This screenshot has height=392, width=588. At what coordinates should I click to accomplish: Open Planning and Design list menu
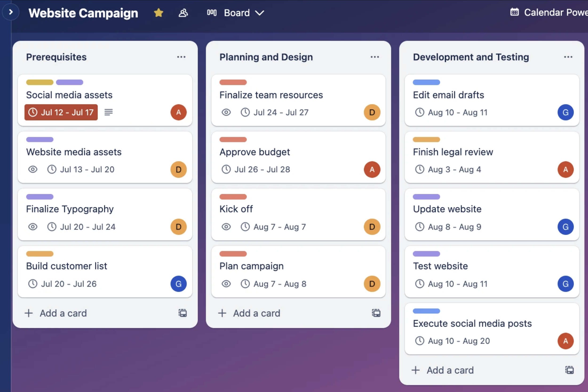(x=375, y=57)
